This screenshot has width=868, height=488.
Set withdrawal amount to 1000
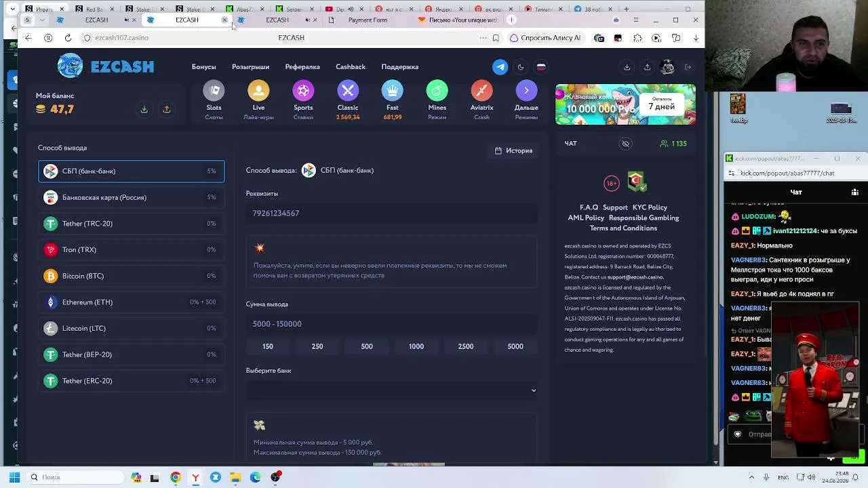tap(416, 346)
